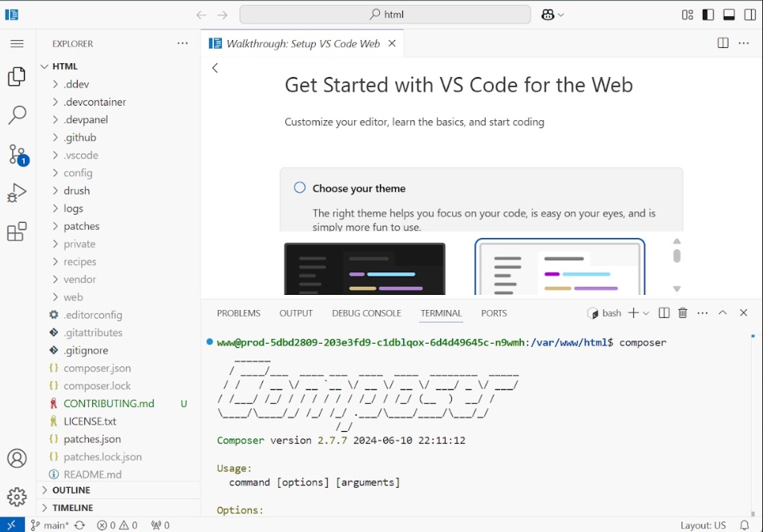Image resolution: width=763 pixels, height=532 pixels.
Task: Open the Search view in the Activity Bar
Action: (x=18, y=115)
